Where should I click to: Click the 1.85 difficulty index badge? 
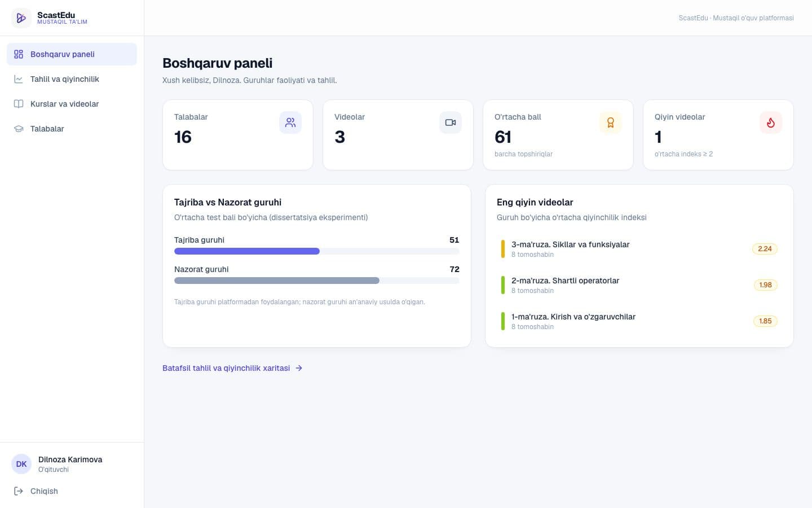[765, 321]
